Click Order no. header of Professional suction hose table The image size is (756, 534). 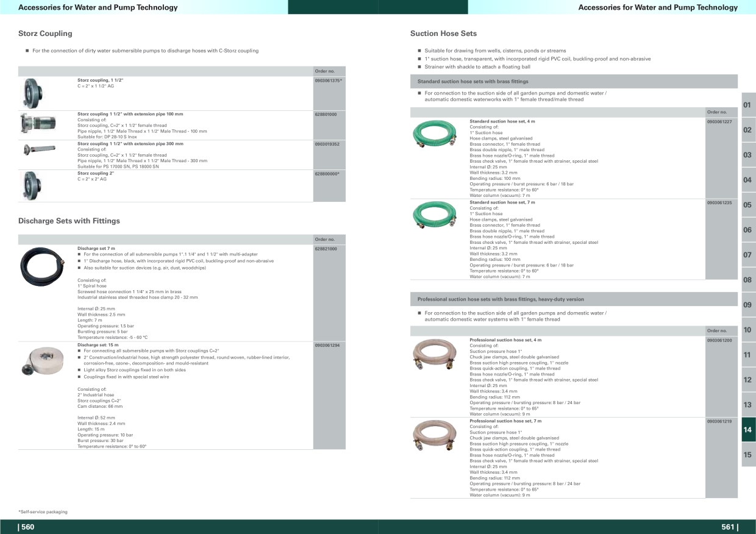click(717, 331)
